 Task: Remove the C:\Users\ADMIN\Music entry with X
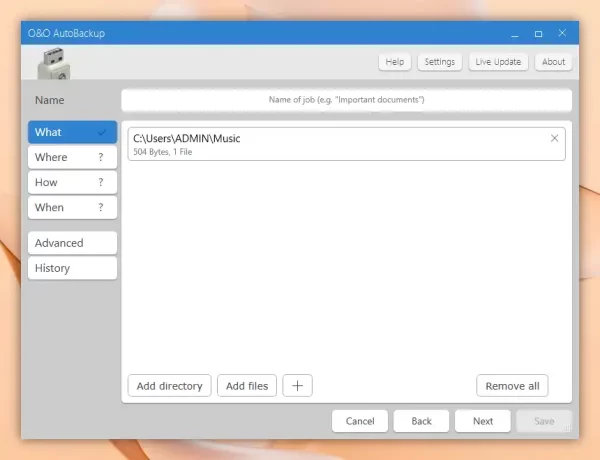click(554, 138)
